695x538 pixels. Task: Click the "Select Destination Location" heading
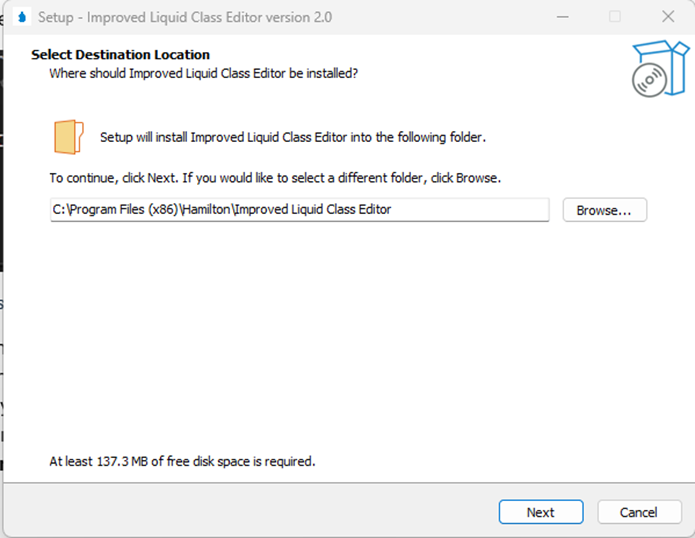121,55
